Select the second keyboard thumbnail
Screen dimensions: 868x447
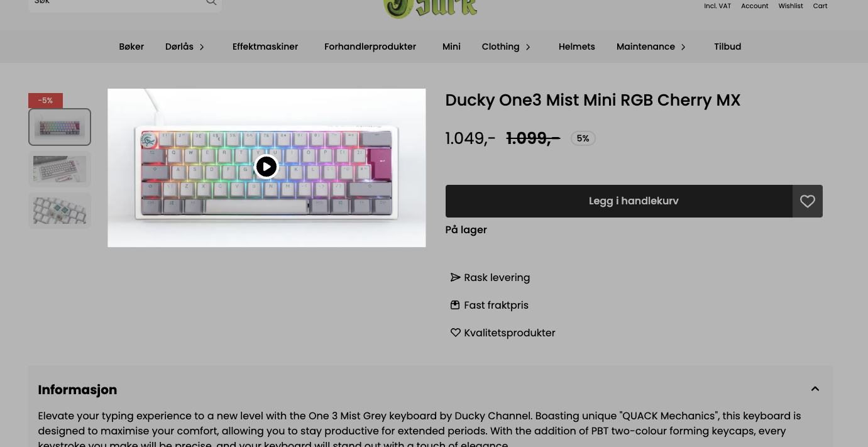(60, 169)
